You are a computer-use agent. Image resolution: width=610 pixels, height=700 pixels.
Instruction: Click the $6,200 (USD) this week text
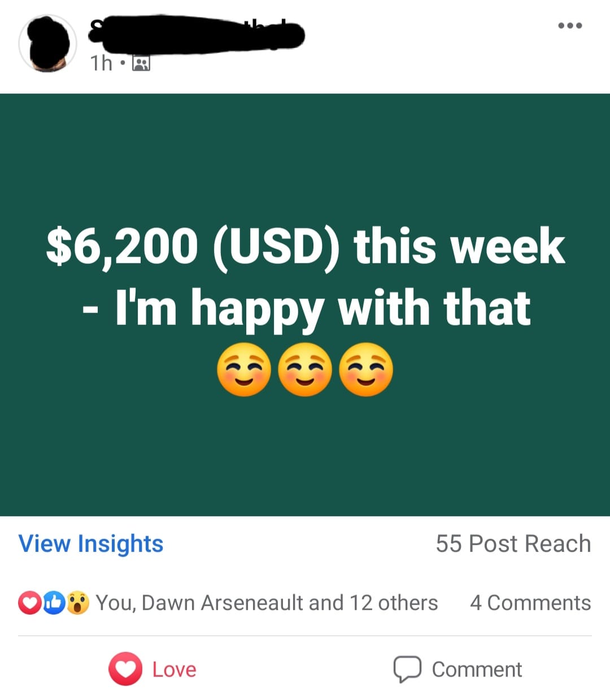tap(306, 246)
